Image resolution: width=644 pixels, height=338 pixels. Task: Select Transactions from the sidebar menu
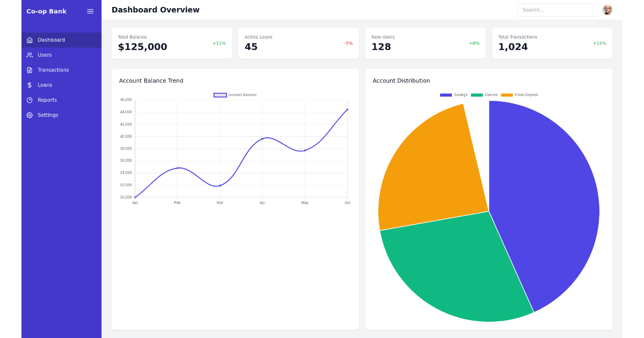(x=53, y=70)
